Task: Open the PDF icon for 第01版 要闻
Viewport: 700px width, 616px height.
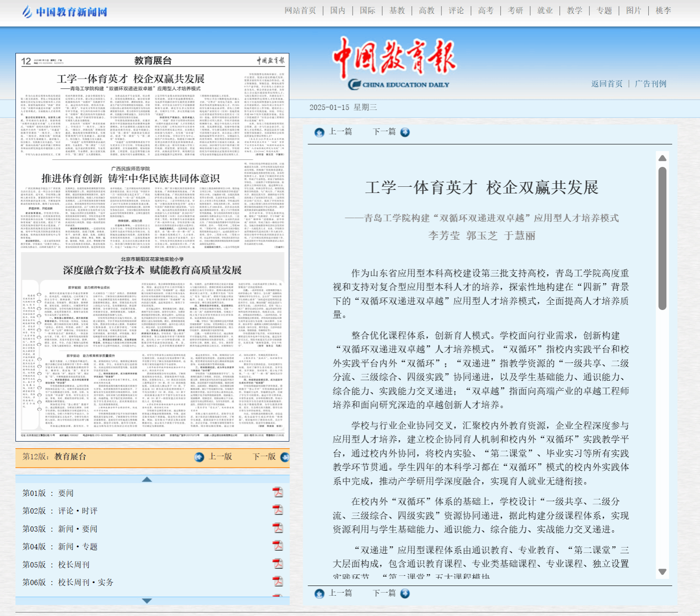Action: click(278, 492)
